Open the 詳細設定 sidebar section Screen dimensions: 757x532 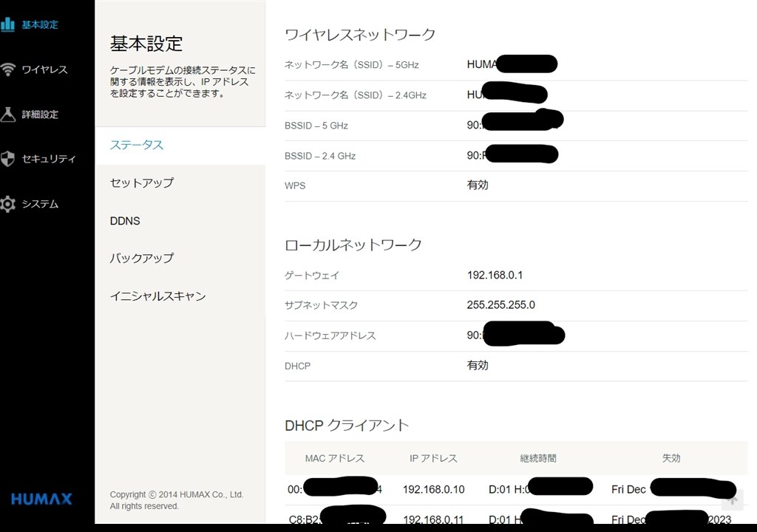40,115
